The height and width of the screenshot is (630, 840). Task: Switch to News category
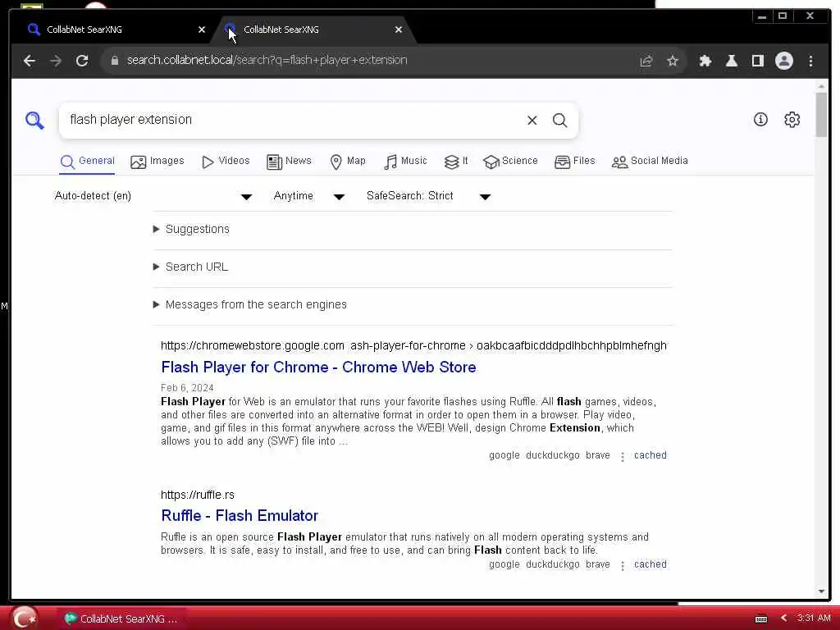289,162
